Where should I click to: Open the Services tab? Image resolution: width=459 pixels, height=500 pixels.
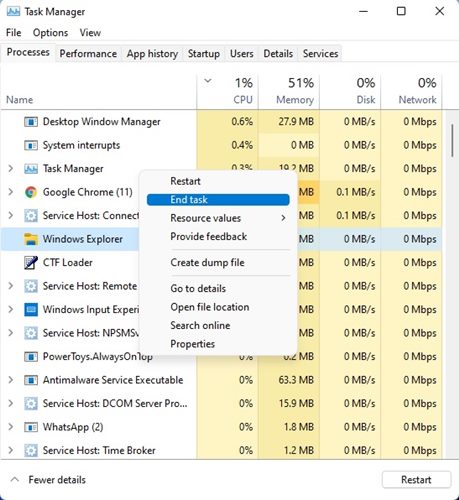tap(320, 54)
